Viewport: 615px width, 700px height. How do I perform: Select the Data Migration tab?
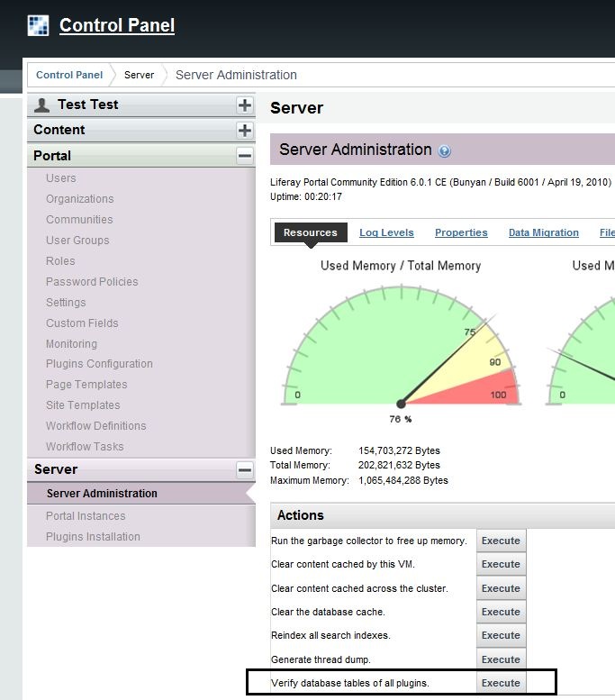[x=543, y=232]
